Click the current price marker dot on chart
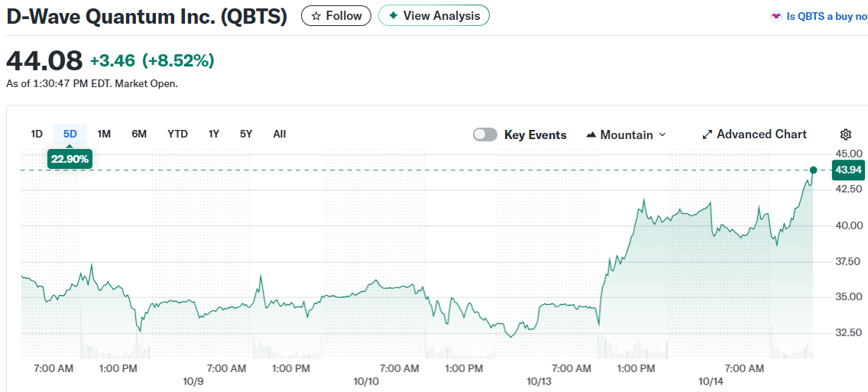 (x=813, y=170)
